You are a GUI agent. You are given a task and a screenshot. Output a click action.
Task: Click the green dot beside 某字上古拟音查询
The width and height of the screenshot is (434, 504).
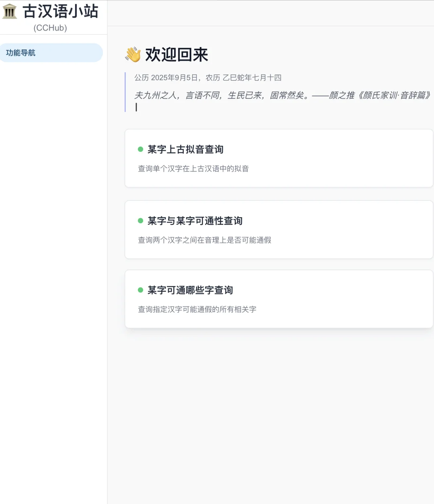tap(141, 149)
